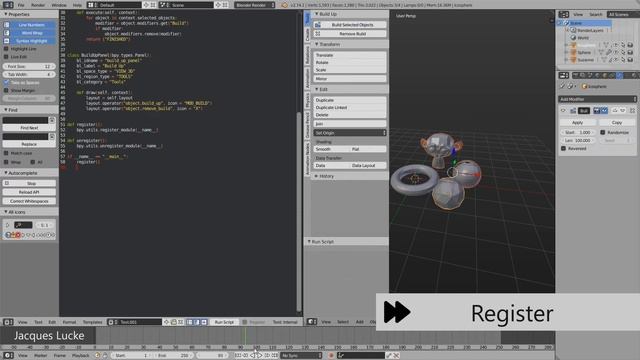The height and width of the screenshot is (360, 640).
Task: Open the Templates menu in text editor
Action: [x=93, y=322]
